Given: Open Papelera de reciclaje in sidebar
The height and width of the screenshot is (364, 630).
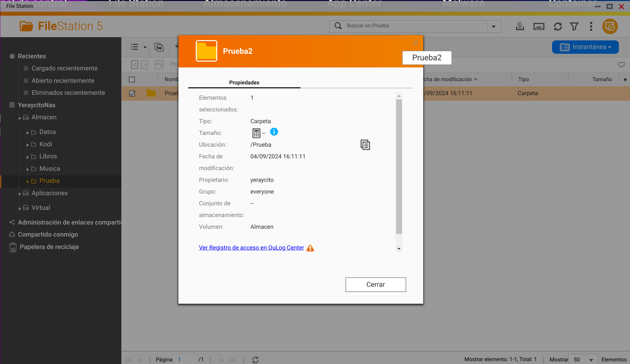Looking at the screenshot, I should (49, 247).
